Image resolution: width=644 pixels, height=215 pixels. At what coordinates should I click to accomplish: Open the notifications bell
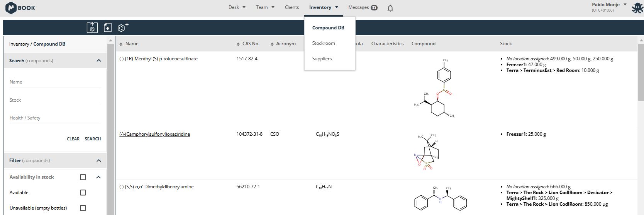click(390, 8)
